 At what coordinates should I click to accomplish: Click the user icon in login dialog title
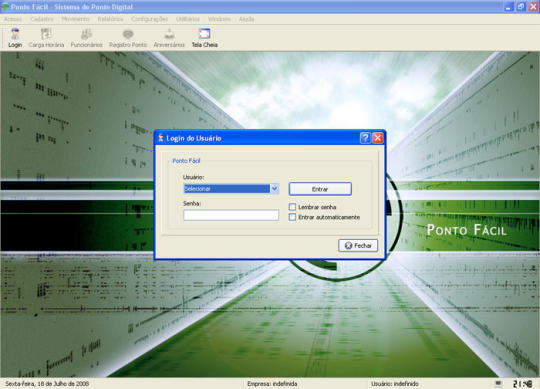click(160, 138)
